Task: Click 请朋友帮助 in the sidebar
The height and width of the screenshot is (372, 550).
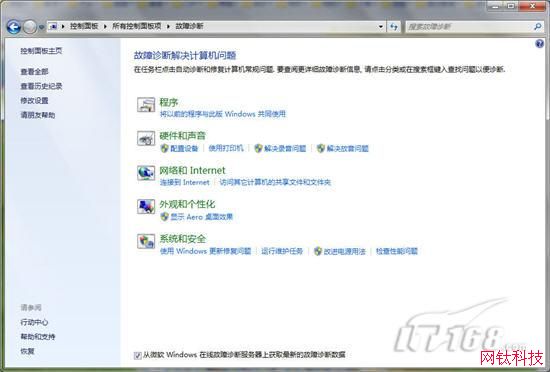Action: click(38, 115)
